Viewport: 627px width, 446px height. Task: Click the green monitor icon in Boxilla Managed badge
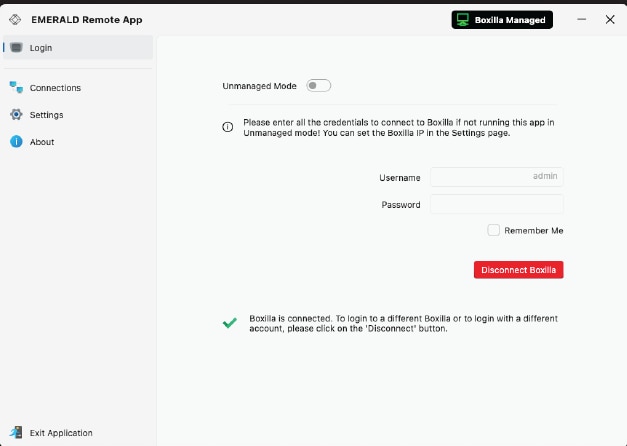click(x=463, y=20)
